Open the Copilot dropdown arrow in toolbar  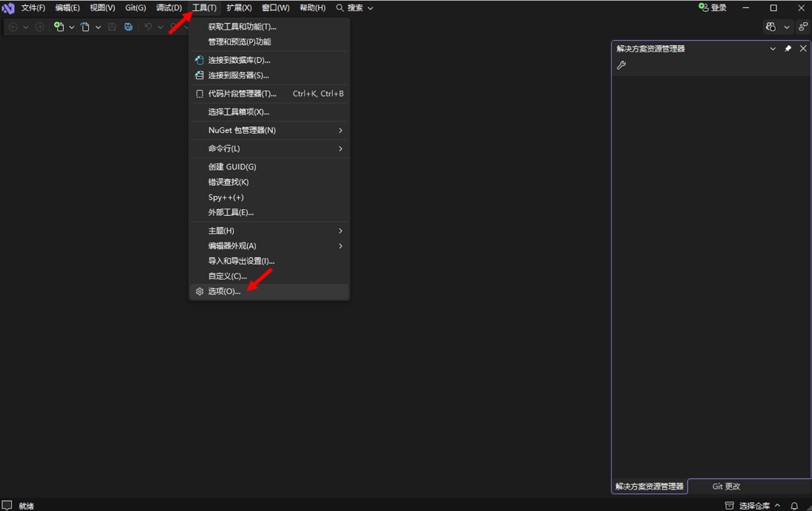click(x=786, y=27)
